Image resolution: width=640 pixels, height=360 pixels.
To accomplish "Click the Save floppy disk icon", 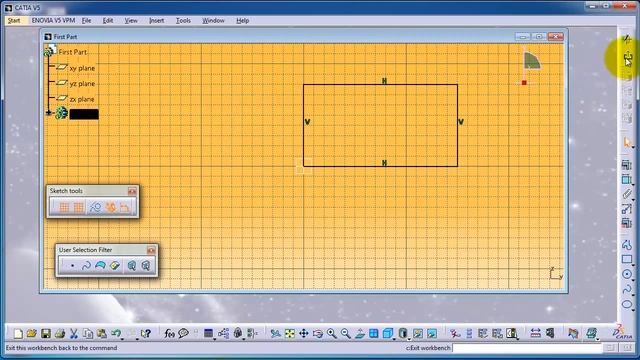I will coord(46,334).
